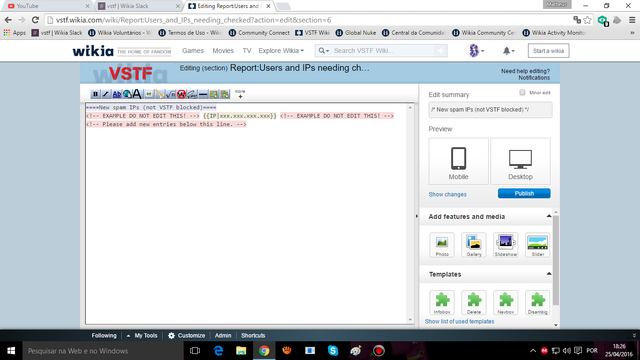640x360 pixels.
Task: Open VSTF Wiki bookmark
Action: pos(312,33)
